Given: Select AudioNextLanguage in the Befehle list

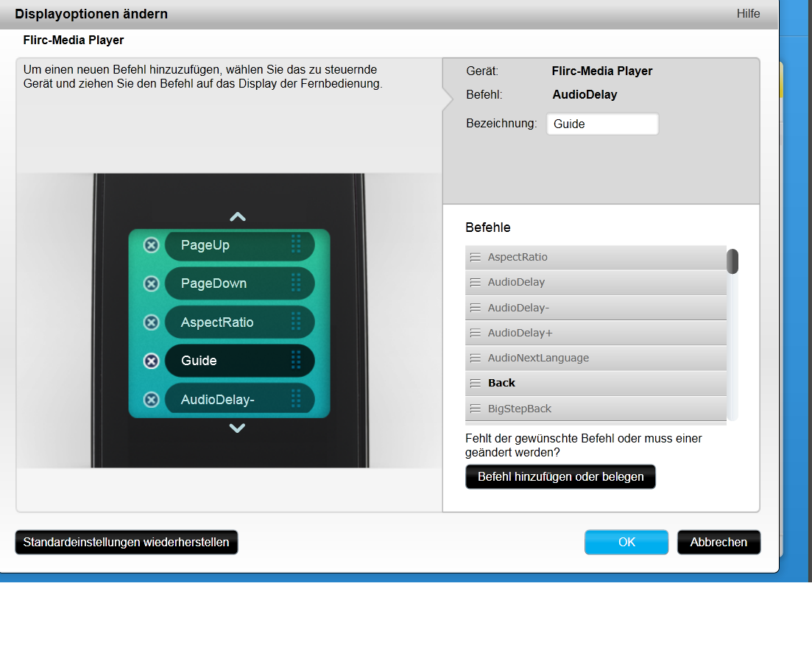Looking at the screenshot, I should [x=596, y=358].
